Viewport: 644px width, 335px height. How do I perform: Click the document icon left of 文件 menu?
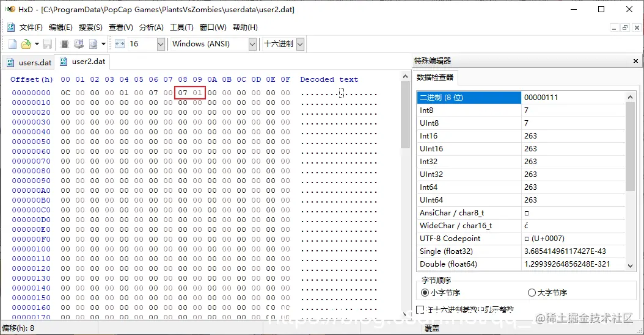[10, 27]
